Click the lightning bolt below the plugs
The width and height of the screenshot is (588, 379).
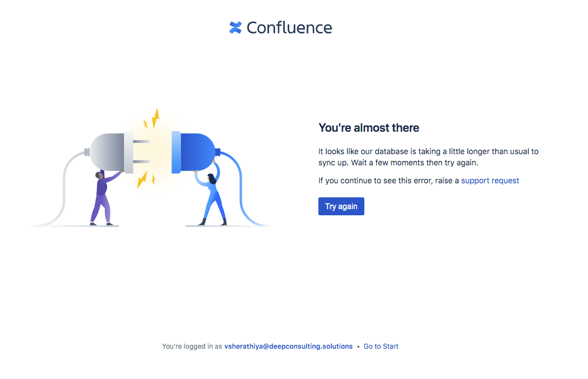coord(142,179)
